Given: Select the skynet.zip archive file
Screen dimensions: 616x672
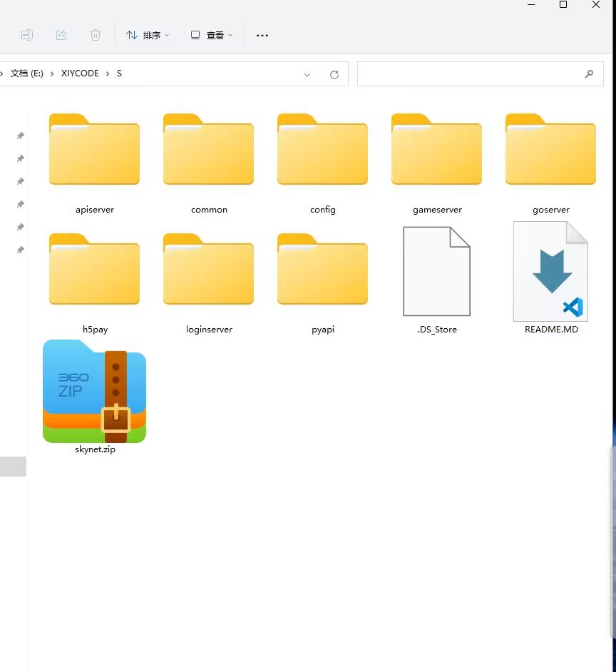Looking at the screenshot, I should (x=94, y=392).
